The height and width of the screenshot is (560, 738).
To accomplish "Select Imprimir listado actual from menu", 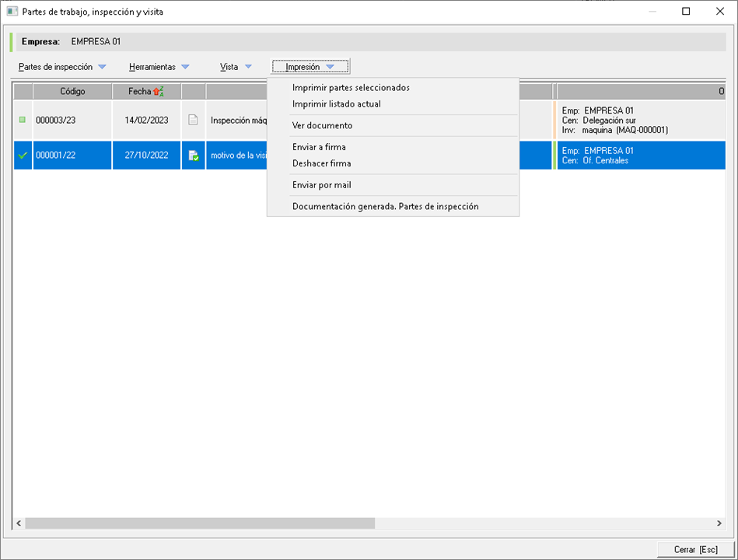I will coord(336,104).
